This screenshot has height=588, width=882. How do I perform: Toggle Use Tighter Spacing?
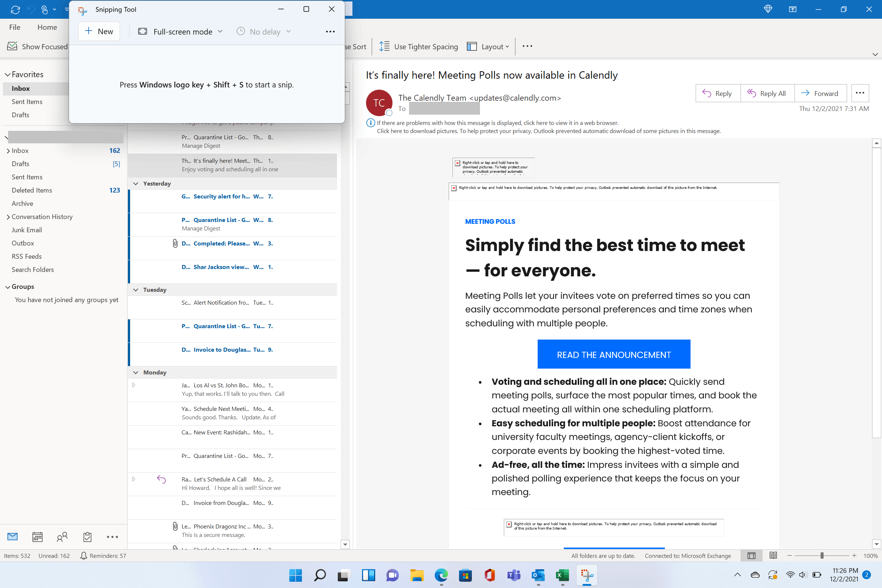(418, 47)
